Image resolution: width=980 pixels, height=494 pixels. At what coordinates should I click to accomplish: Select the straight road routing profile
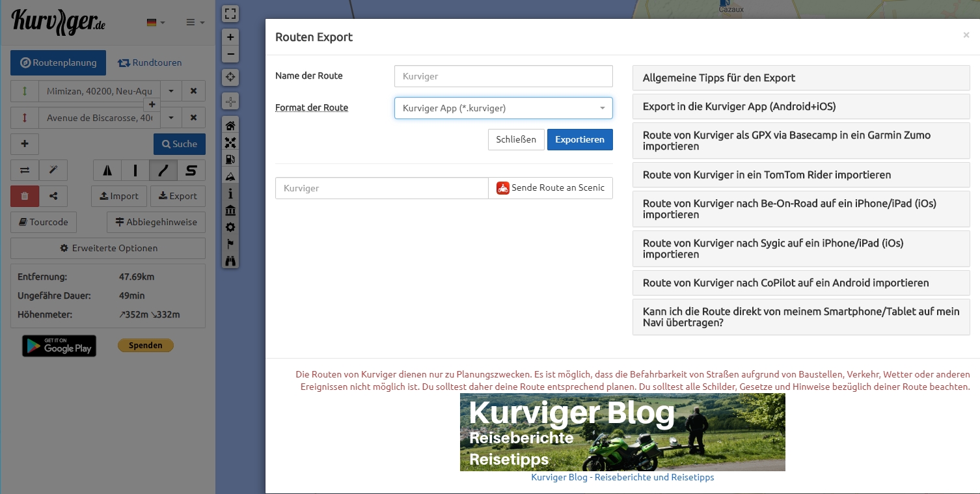135,170
